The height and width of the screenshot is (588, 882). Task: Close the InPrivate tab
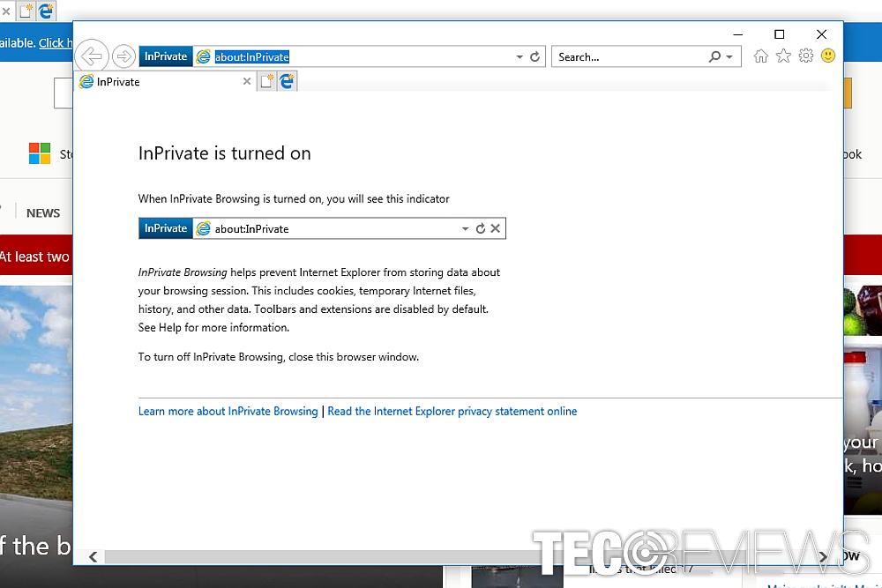tap(246, 81)
